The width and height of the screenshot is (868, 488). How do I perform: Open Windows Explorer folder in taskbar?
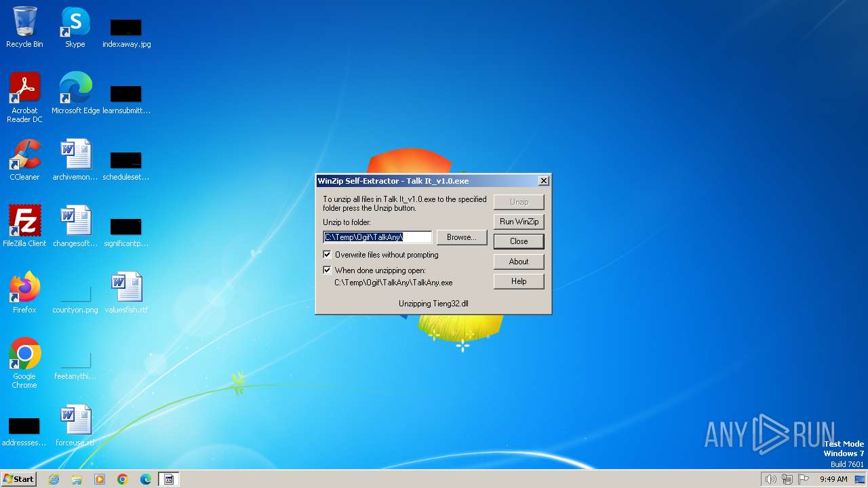coord(77,479)
